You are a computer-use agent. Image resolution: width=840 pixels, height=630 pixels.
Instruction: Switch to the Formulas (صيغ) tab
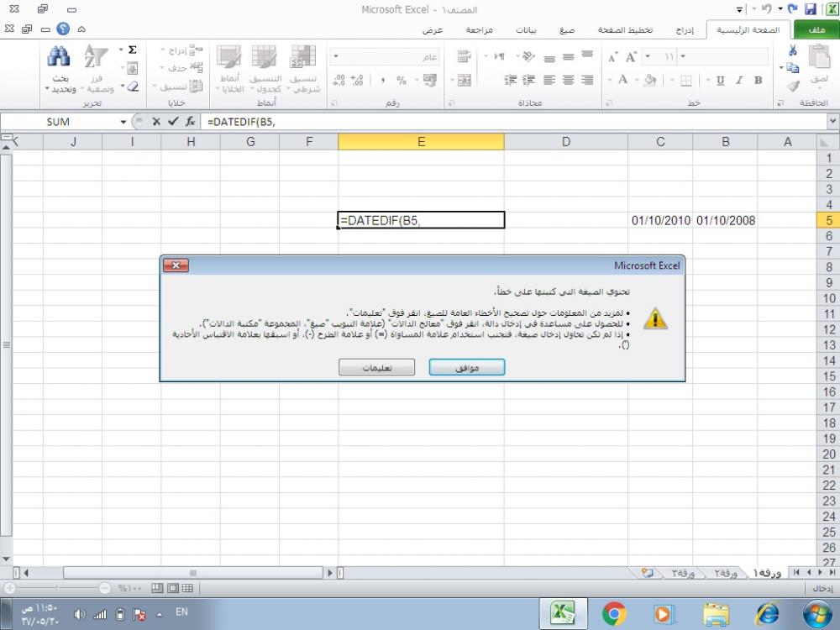(x=567, y=30)
